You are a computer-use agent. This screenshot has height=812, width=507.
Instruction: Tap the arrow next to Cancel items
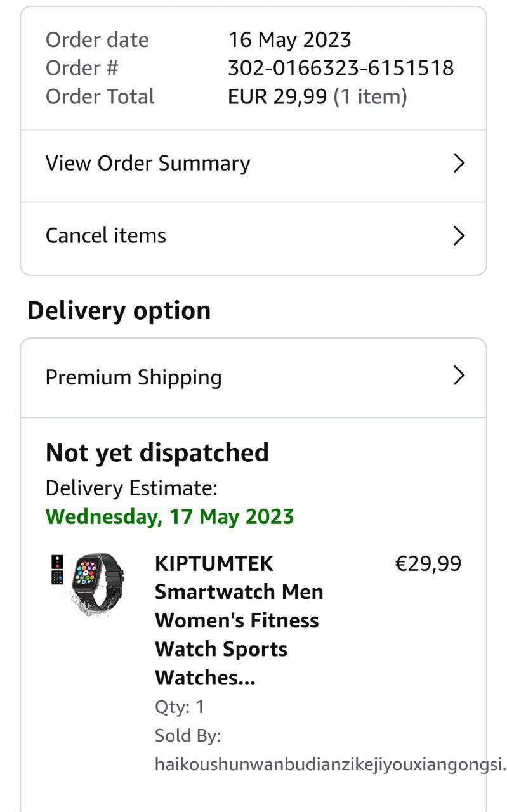click(x=459, y=236)
